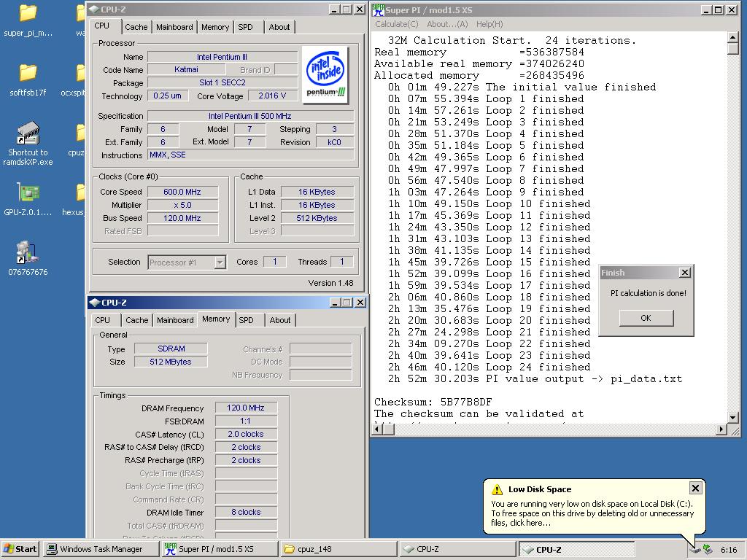The image size is (747, 560).
Task: Click the top CPU-Z window title icon
Action: tap(94, 9)
